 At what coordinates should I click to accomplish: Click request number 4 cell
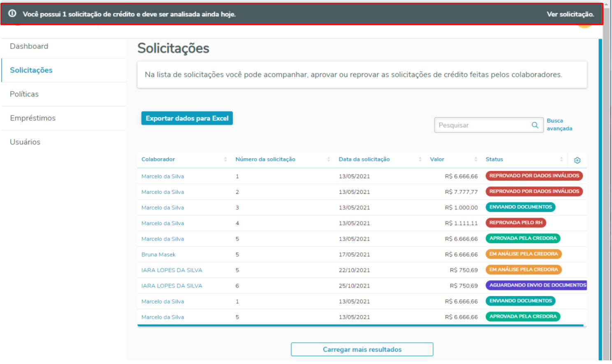pyautogui.click(x=237, y=223)
